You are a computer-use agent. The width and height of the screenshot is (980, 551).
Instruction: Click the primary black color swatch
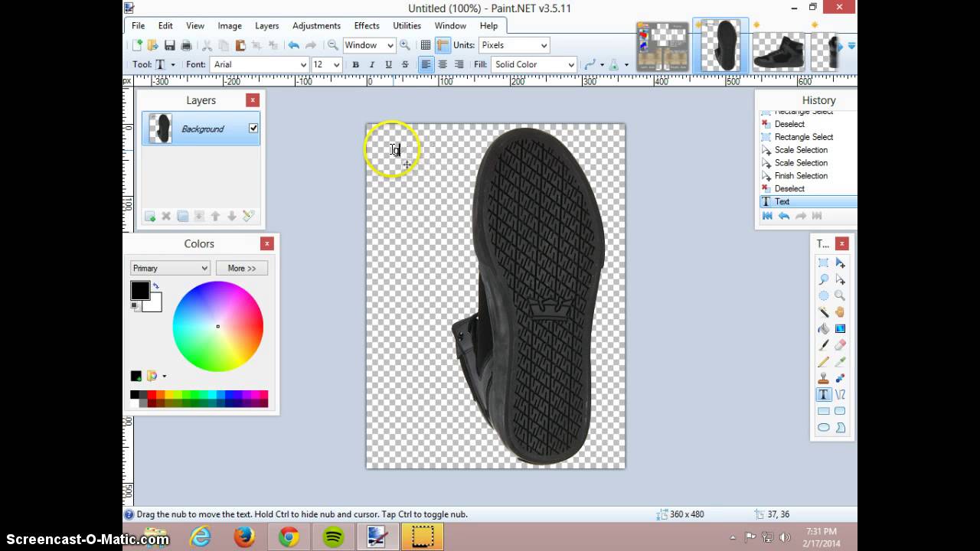139,290
